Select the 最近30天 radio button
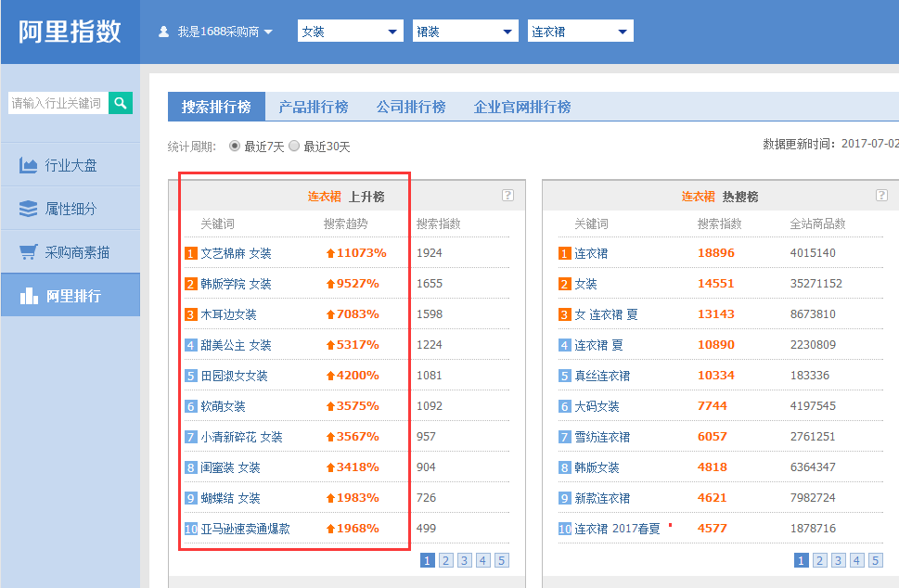This screenshot has height=588, width=899. (294, 146)
